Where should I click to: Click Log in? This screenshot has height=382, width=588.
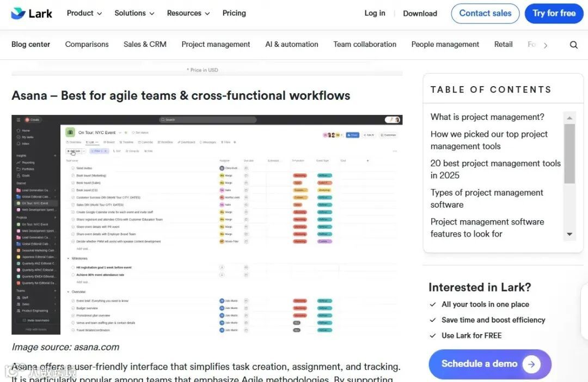[375, 13]
